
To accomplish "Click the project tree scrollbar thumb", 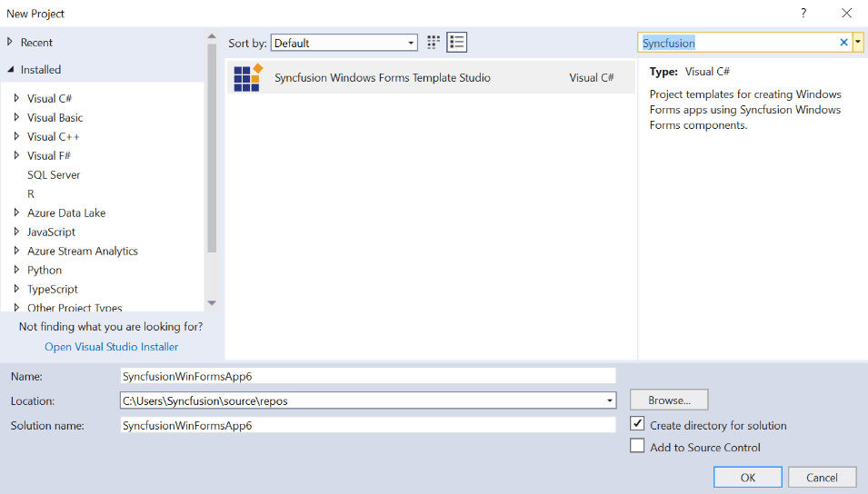I will point(212,148).
